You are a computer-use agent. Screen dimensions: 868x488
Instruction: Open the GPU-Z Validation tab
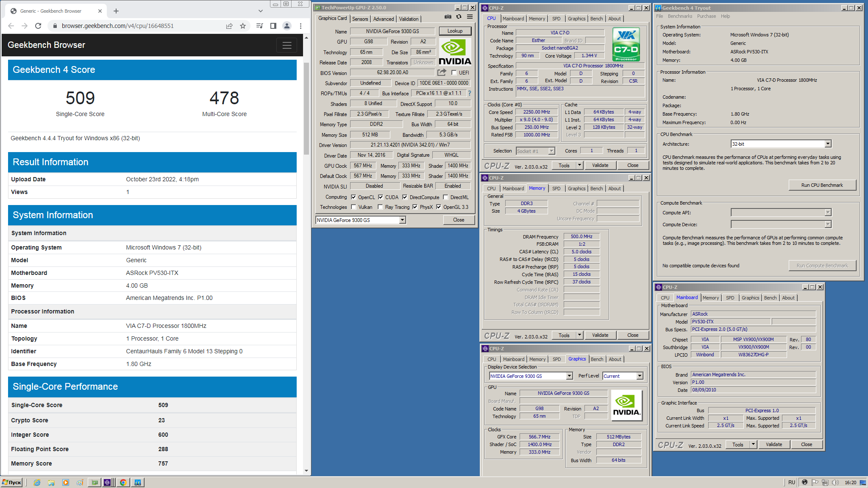[x=409, y=19]
